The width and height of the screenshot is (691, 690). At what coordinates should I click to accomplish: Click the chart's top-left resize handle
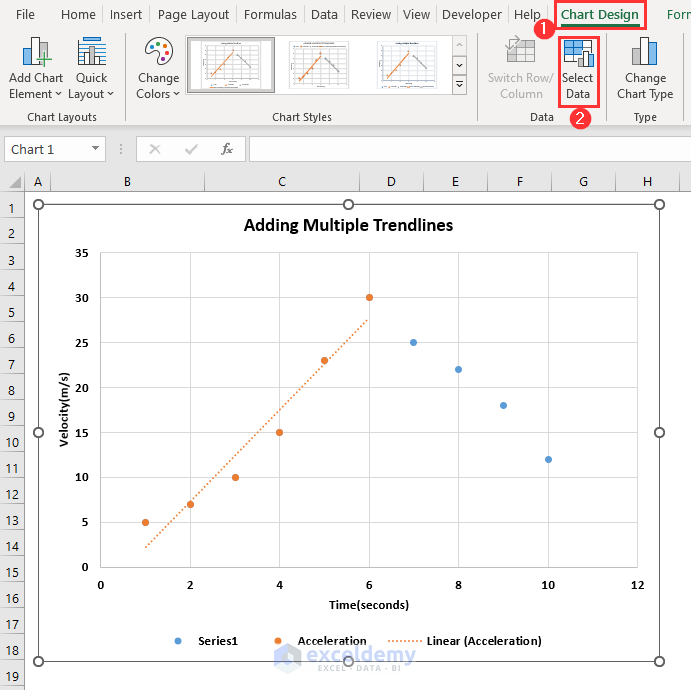coord(38,204)
